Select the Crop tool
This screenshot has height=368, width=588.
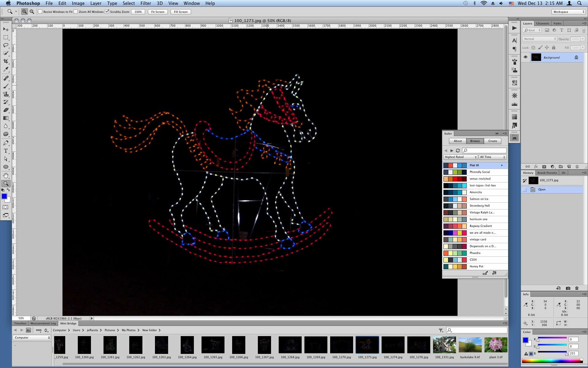click(x=6, y=61)
